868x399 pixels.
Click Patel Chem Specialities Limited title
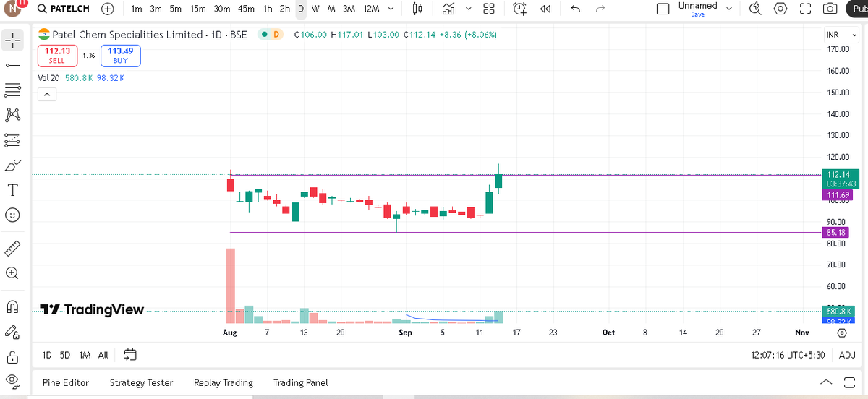pyautogui.click(x=127, y=35)
